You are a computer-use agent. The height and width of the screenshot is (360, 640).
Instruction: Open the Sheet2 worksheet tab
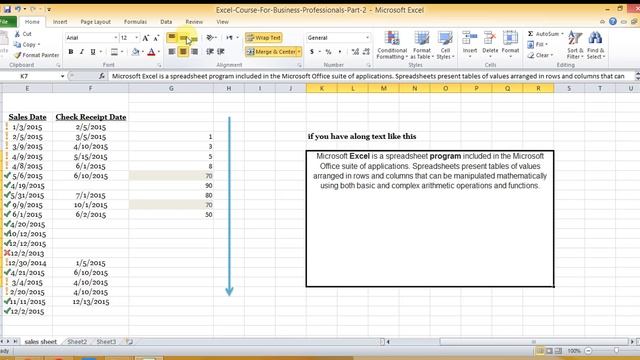coord(77,342)
